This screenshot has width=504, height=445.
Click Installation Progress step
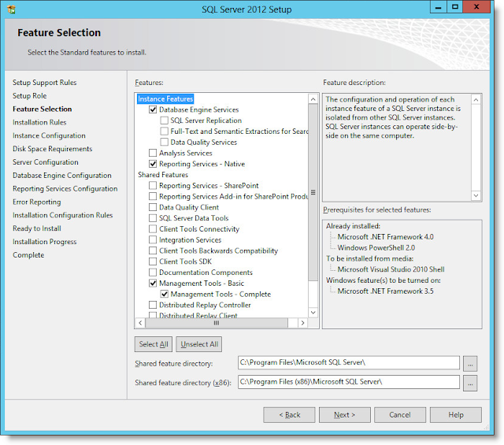[x=45, y=242]
